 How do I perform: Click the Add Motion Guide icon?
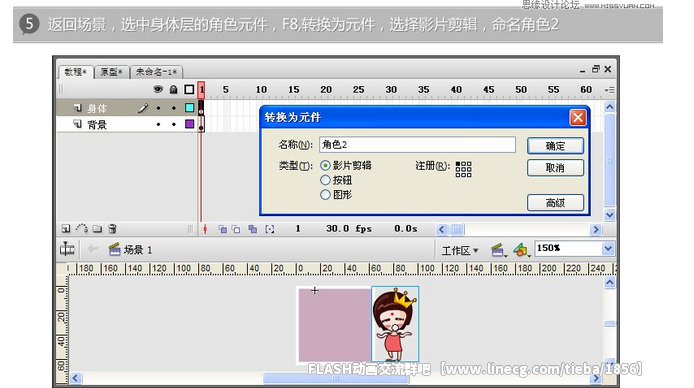point(81,228)
